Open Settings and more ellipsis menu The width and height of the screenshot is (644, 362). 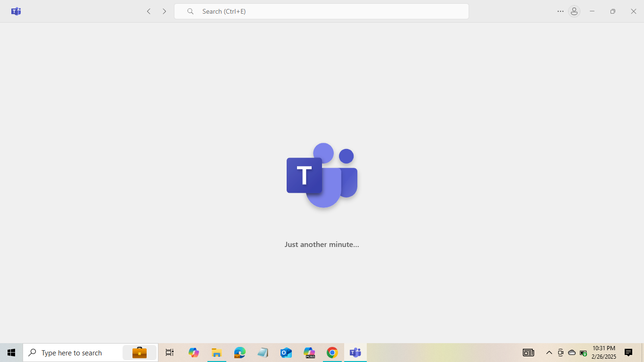(560, 11)
